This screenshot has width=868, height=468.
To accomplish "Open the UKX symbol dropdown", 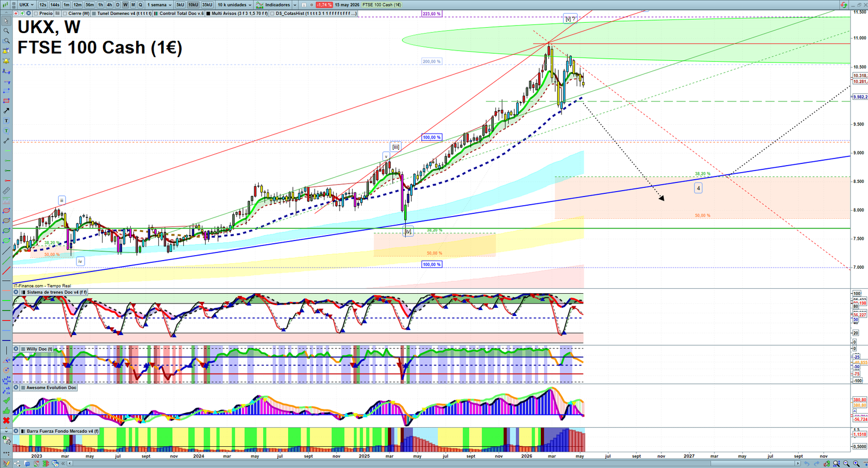I will point(27,5).
